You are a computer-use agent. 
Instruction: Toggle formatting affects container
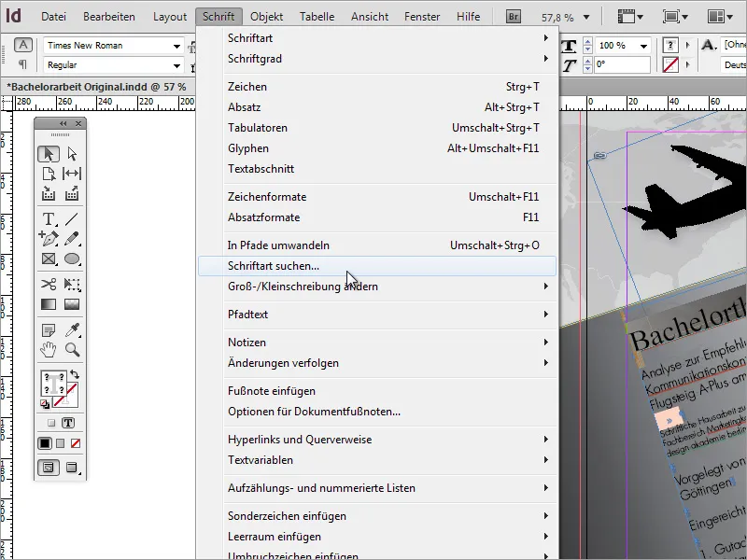(x=51, y=423)
